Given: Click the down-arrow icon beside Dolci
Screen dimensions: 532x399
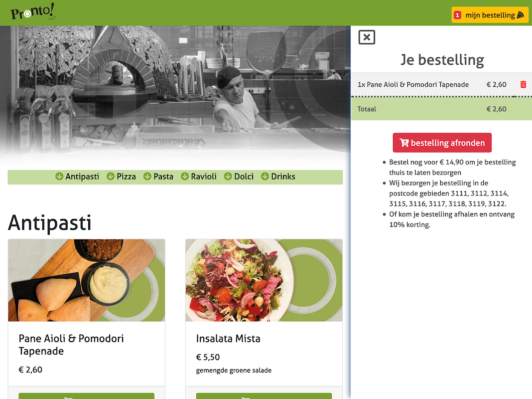Looking at the screenshot, I should pyautogui.click(x=228, y=177).
